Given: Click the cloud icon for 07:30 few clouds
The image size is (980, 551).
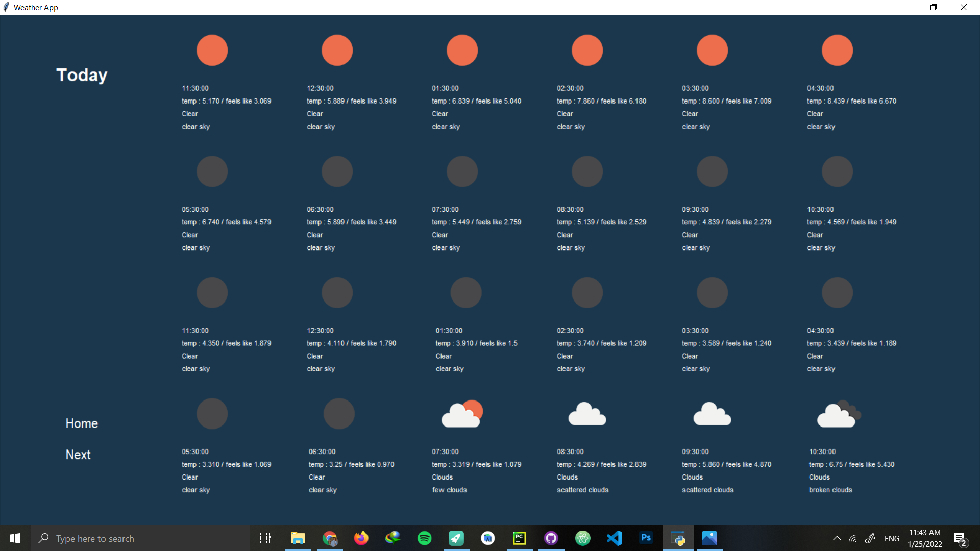Looking at the screenshot, I should (x=462, y=413).
